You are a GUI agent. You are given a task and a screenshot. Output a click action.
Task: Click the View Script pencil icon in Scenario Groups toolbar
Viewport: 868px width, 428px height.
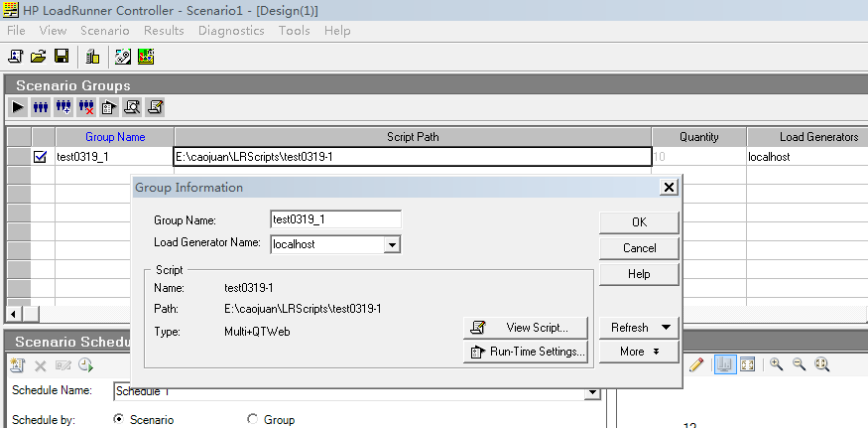[155, 106]
